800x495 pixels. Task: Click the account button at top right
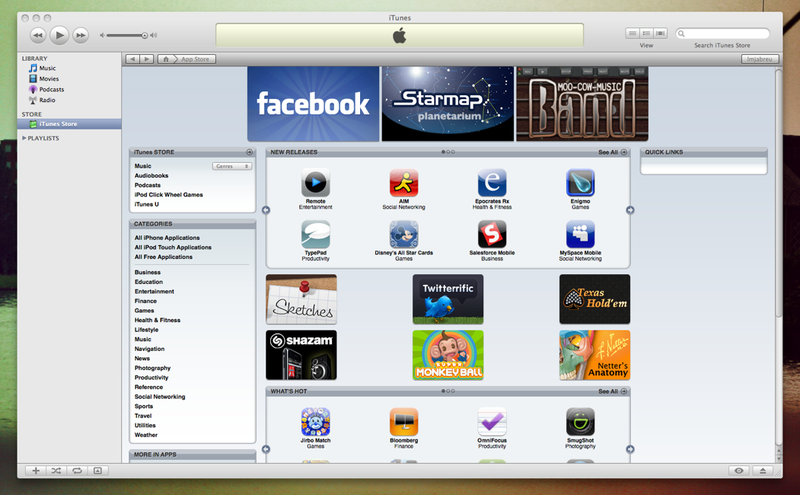tap(760, 59)
